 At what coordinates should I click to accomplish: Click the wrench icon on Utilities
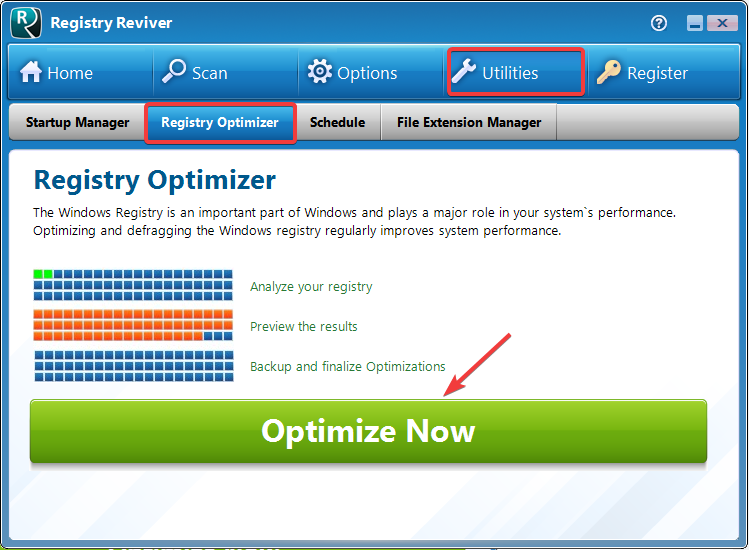click(464, 71)
